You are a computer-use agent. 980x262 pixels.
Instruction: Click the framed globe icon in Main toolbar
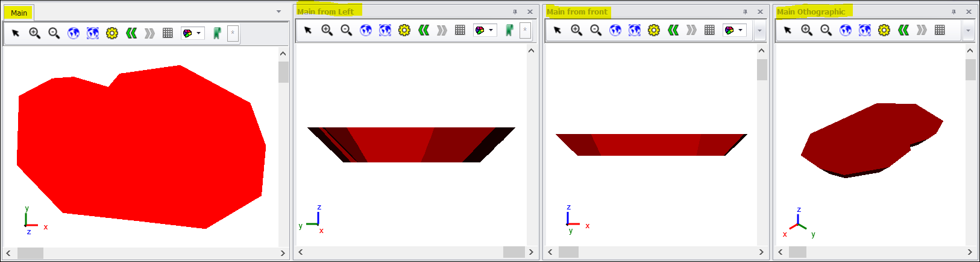coord(93,33)
